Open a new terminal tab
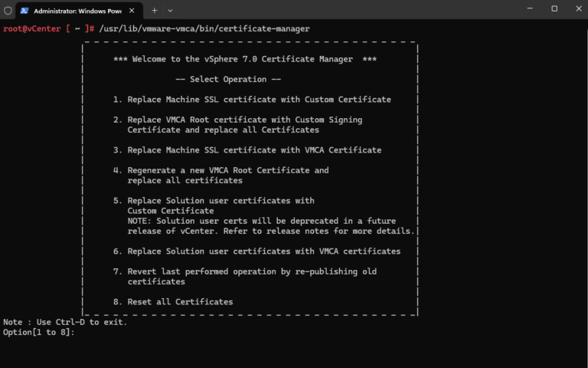 click(155, 11)
